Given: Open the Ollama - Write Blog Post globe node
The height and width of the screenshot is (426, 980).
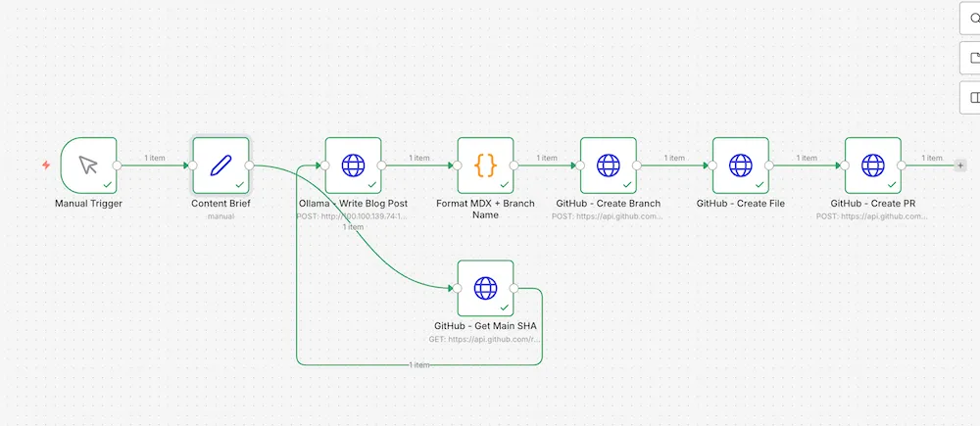Looking at the screenshot, I should pos(353,166).
